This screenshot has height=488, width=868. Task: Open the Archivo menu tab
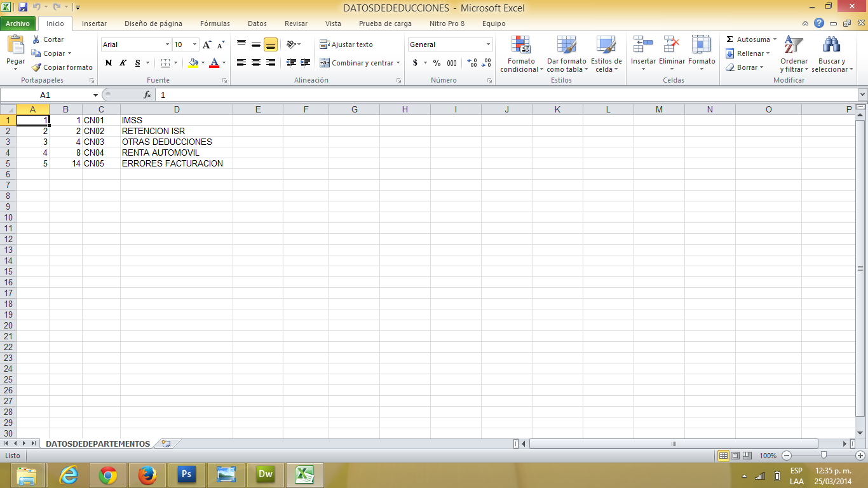click(x=18, y=24)
